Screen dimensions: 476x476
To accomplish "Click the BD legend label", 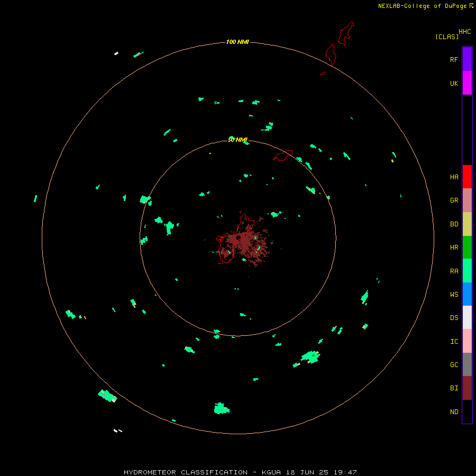I will (x=454, y=224).
